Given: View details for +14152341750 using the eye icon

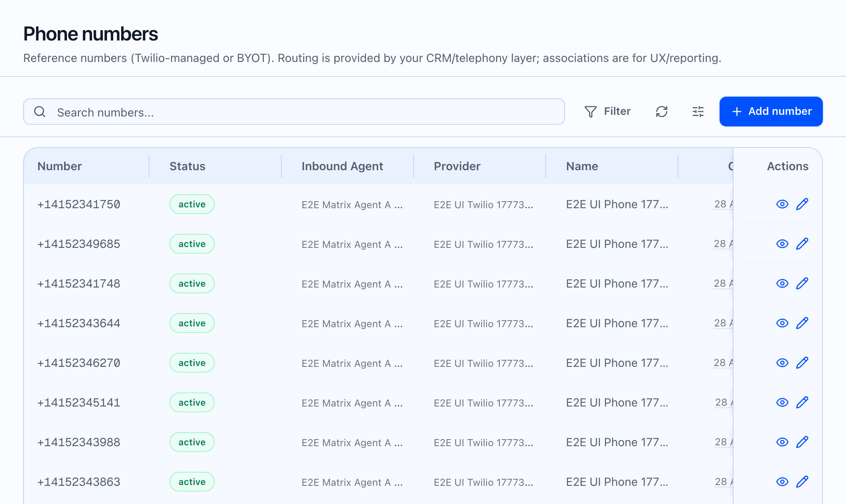Looking at the screenshot, I should (x=782, y=204).
